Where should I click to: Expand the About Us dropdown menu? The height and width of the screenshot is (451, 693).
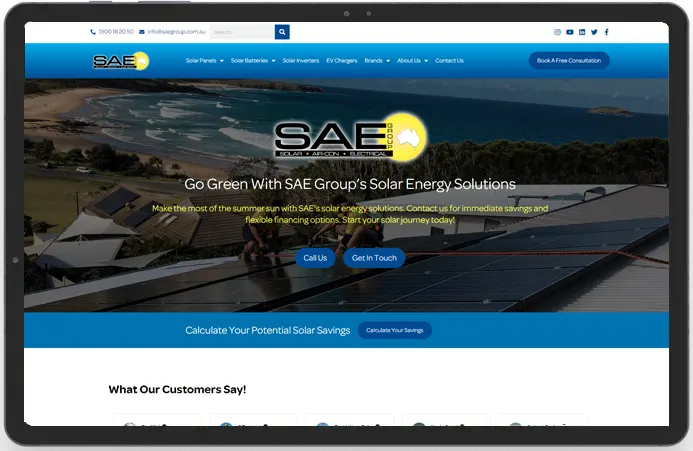412,61
